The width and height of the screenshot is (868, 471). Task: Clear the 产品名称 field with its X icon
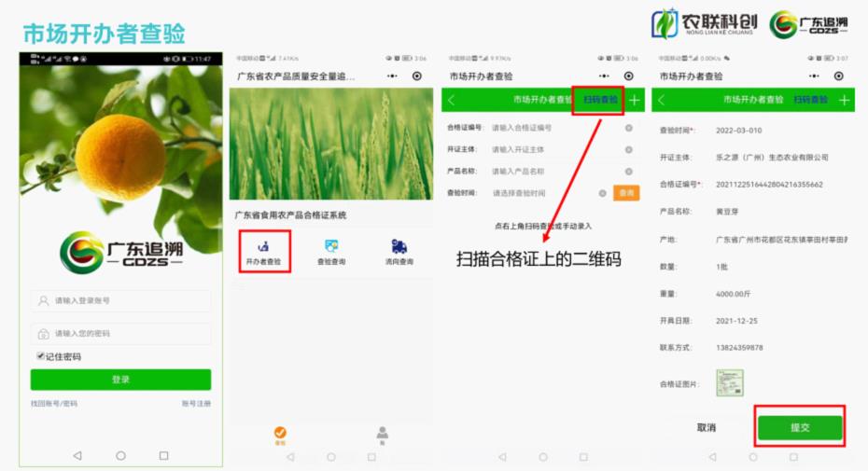[x=628, y=171]
